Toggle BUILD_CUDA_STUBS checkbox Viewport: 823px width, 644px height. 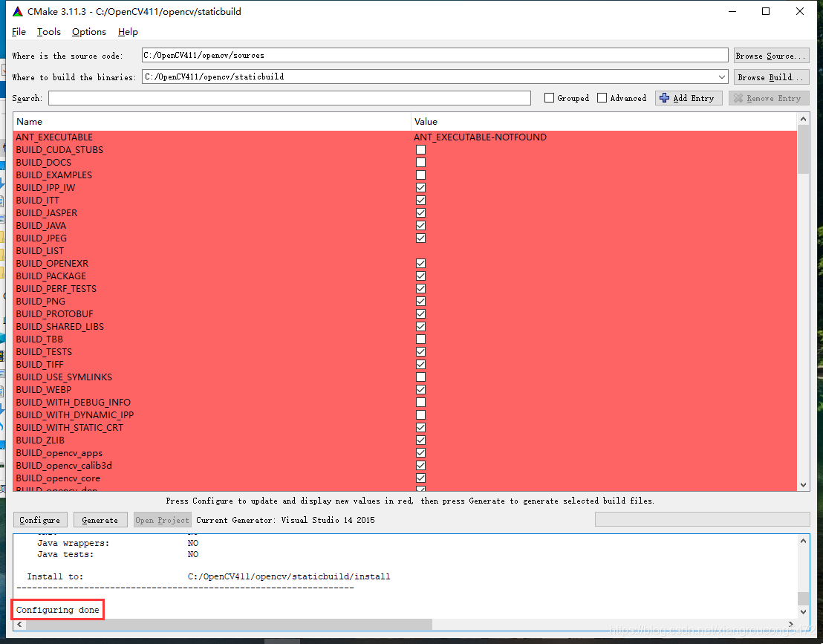pos(420,149)
